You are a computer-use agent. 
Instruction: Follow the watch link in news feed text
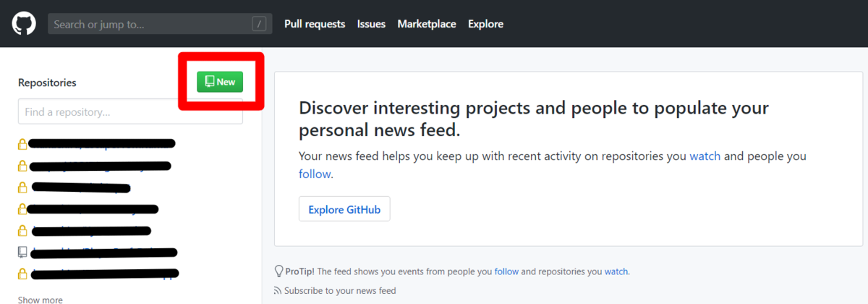pos(705,156)
